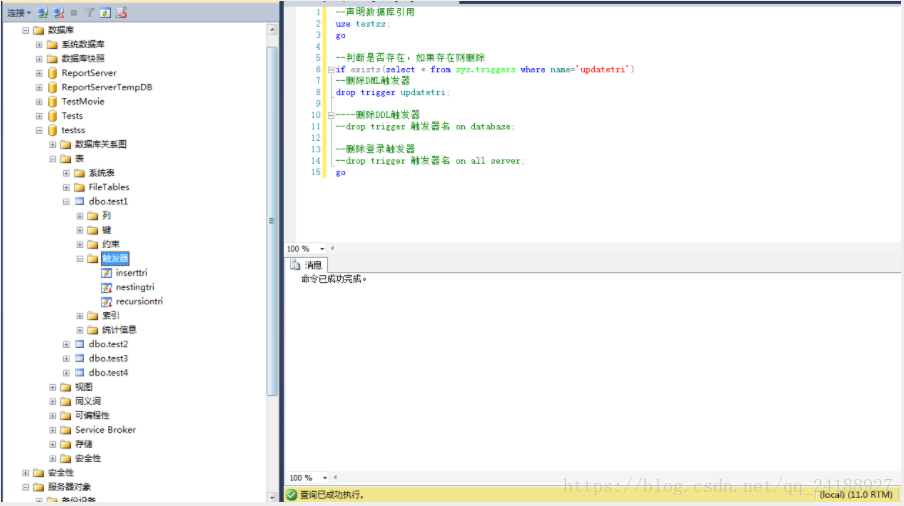
Task: Collapse the 表 folder node
Action: point(52,158)
